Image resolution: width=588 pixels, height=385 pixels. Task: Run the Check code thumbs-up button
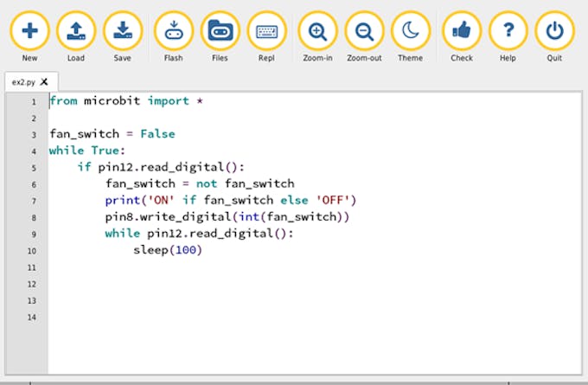pyautogui.click(x=462, y=32)
